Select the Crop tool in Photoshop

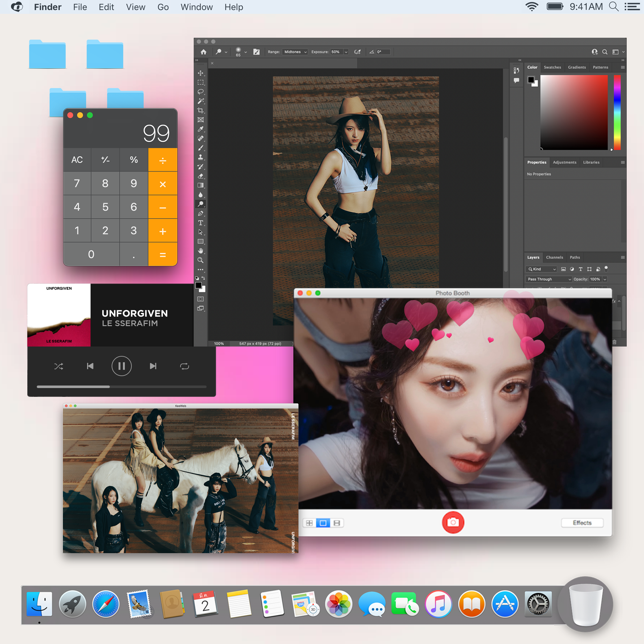200,110
